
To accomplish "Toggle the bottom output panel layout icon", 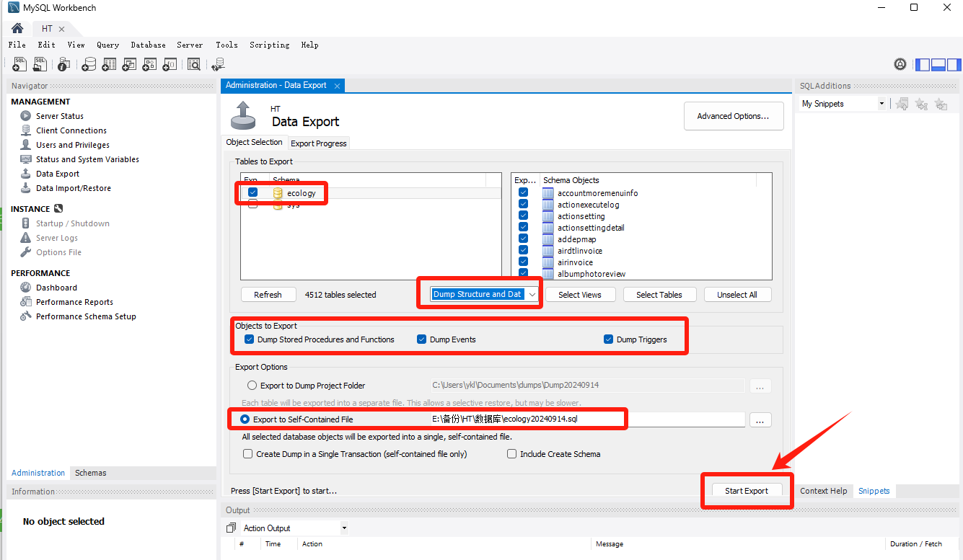I will pos(938,65).
